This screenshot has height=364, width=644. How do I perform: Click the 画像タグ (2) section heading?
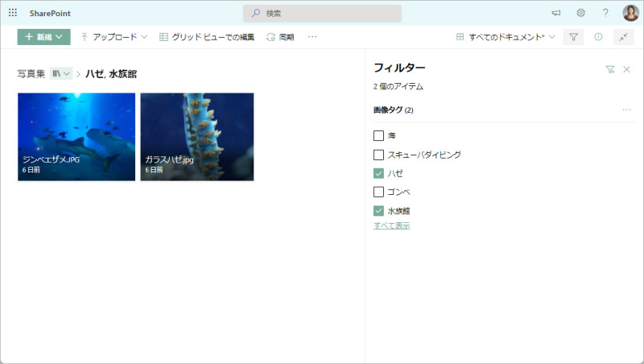(x=394, y=110)
